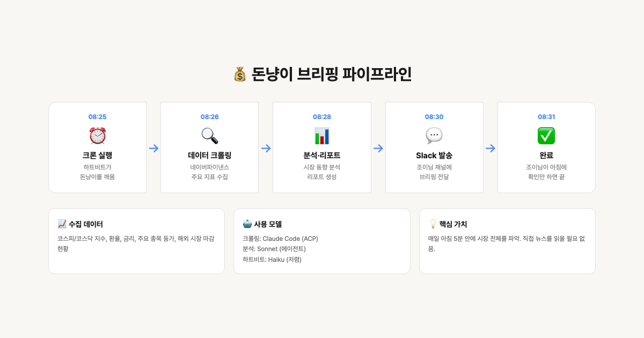
Task: Click the icon next to 사용 모델
Action: pos(247,224)
